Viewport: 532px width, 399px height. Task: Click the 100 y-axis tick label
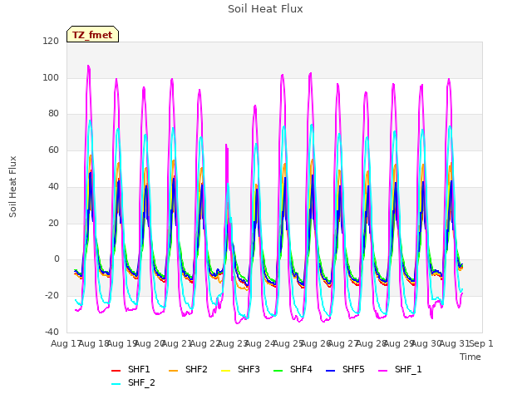click(x=51, y=77)
